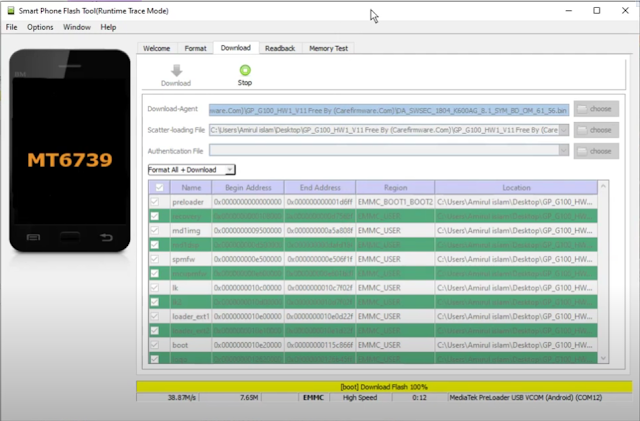Toggle the preloader row checkbox
640x421 pixels.
click(x=155, y=202)
